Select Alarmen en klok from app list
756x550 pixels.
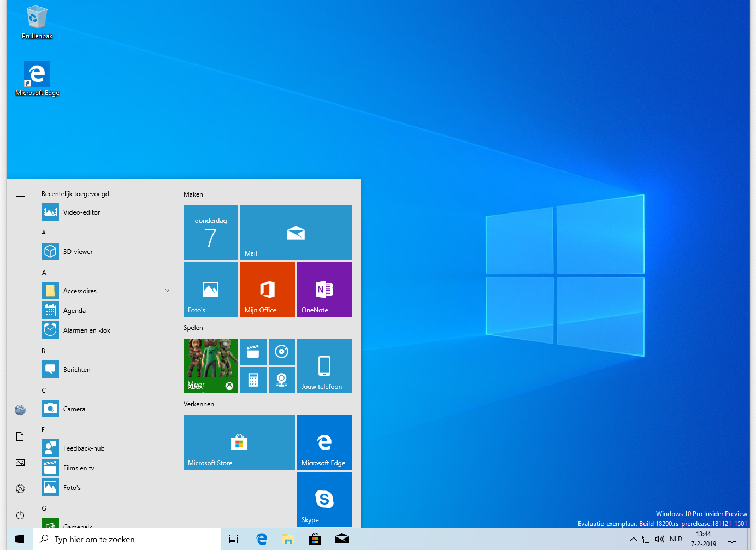(x=86, y=330)
